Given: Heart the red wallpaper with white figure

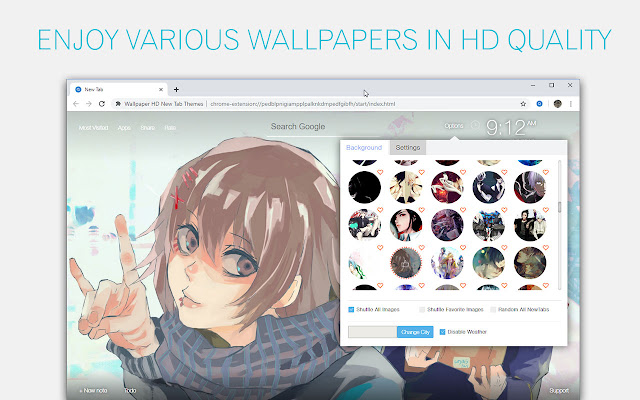Looking at the screenshot, I should coord(463,172).
